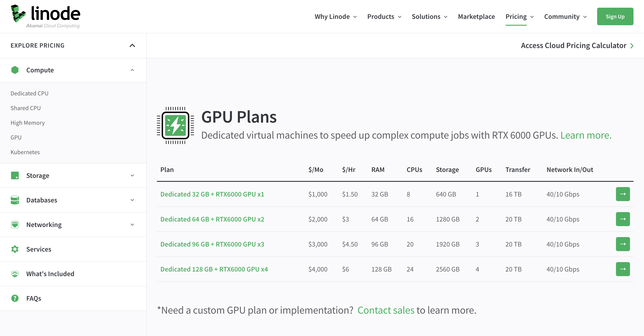Open the Why Linode menu

tap(335, 16)
